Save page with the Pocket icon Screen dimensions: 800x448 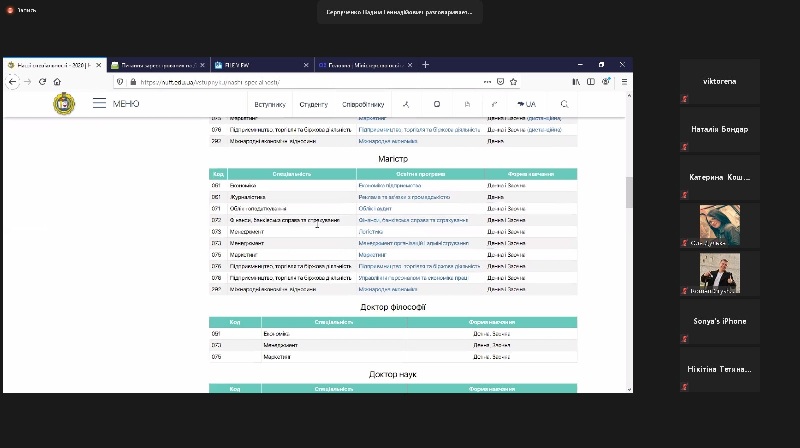[x=501, y=82]
